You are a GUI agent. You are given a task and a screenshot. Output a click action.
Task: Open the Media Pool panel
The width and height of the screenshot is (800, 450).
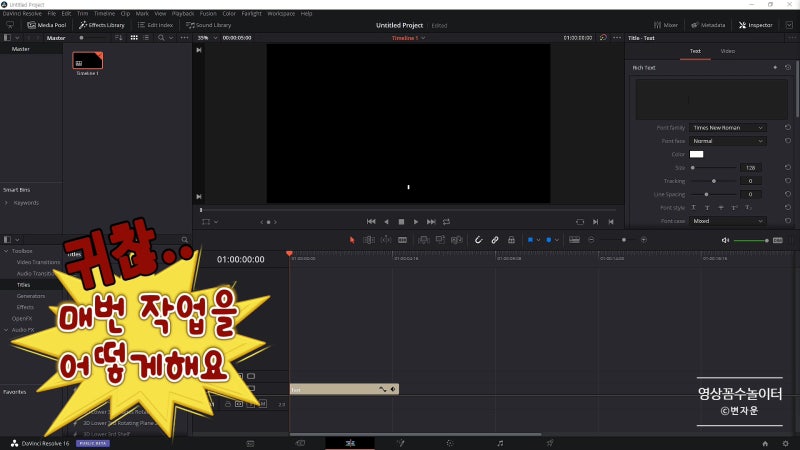point(46,25)
